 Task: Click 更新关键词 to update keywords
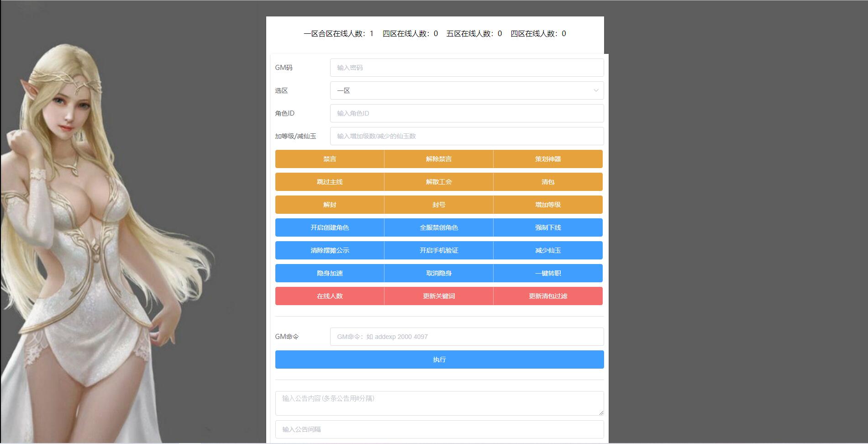(438, 296)
